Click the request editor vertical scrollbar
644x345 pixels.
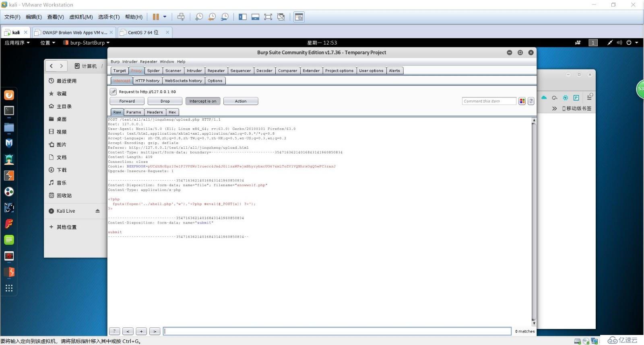534,222
